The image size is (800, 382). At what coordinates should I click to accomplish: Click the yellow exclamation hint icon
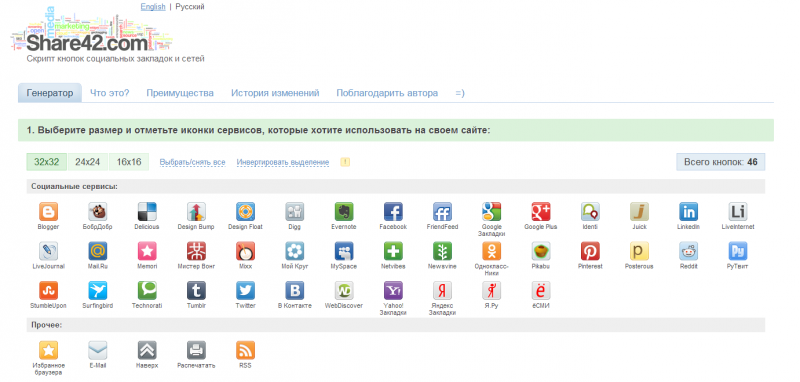point(345,162)
